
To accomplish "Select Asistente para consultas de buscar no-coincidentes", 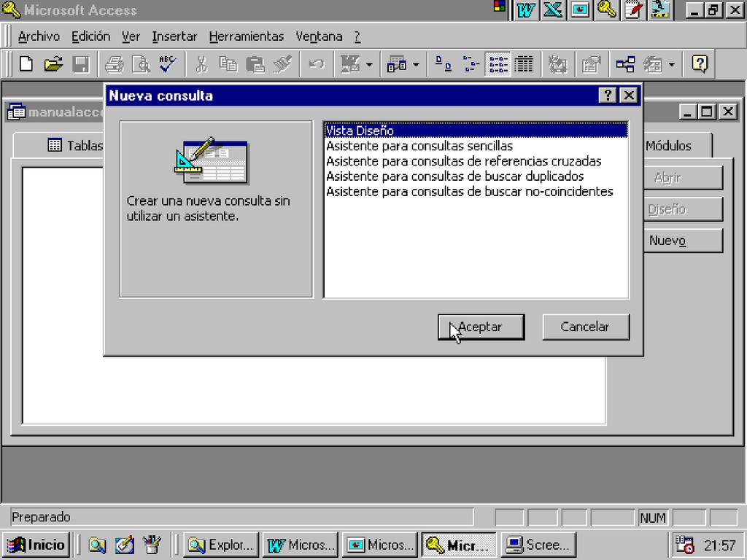I will (x=476, y=192).
